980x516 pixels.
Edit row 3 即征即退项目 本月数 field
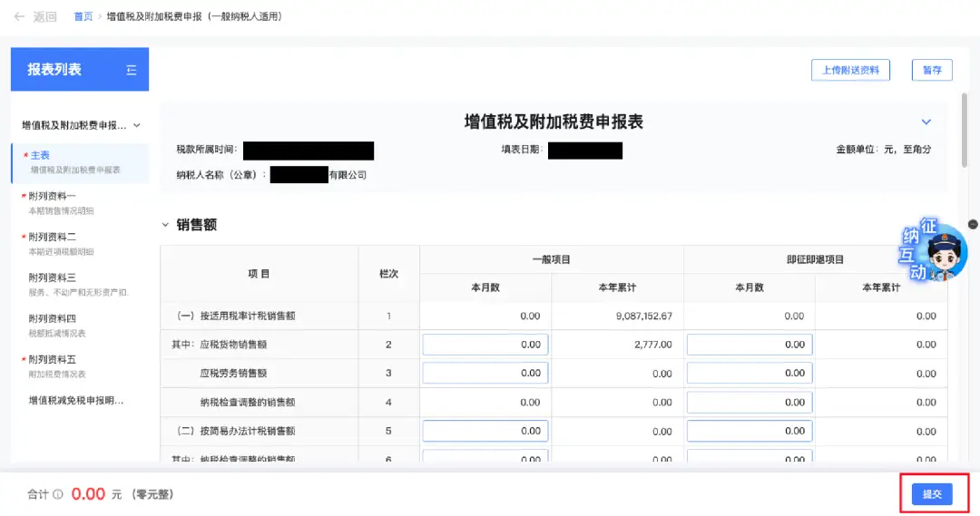coord(750,373)
